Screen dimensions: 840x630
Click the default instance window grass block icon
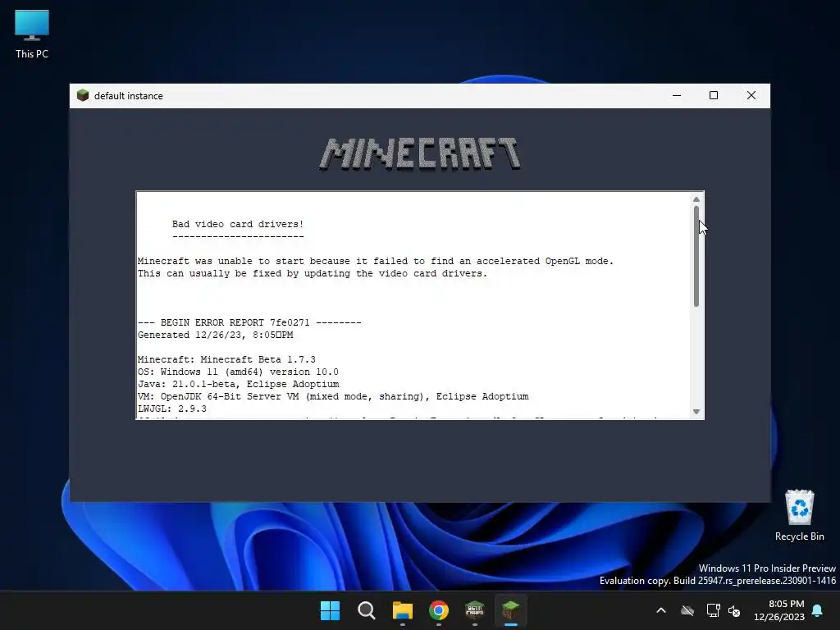[83, 95]
